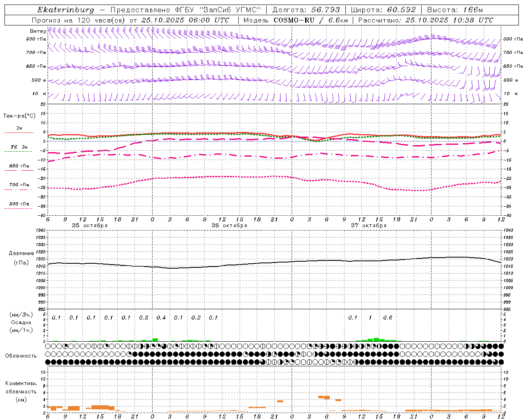Click the '(мм/1ч.)' precipitation unit label
525x420 pixels.
(21, 330)
